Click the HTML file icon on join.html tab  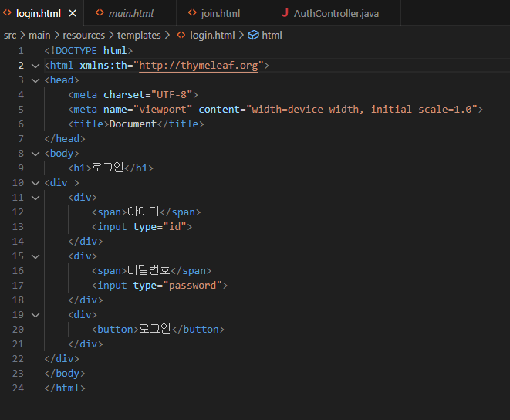click(x=192, y=13)
